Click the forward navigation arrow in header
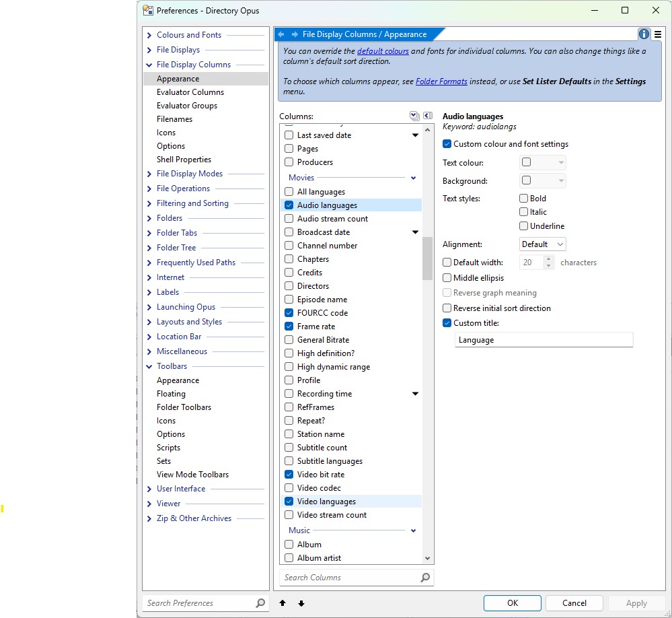The width and height of the screenshot is (672, 618). (295, 34)
